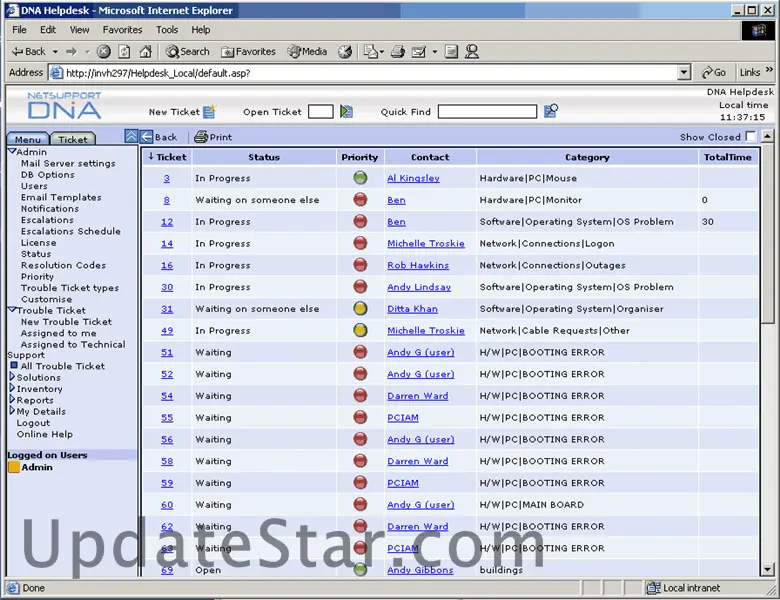
Task: Click Logout in sidebar
Action: point(33,423)
